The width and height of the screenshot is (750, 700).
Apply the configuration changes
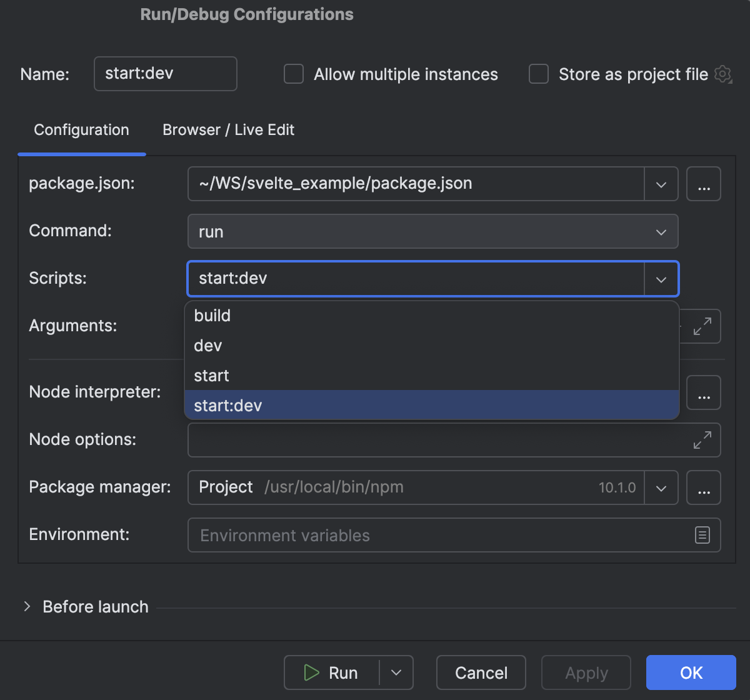tap(586, 672)
